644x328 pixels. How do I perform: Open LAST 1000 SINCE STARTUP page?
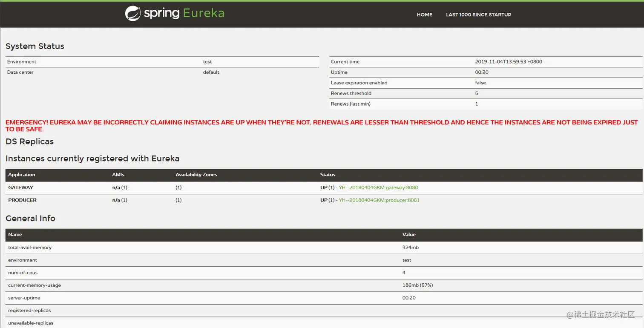tap(478, 14)
